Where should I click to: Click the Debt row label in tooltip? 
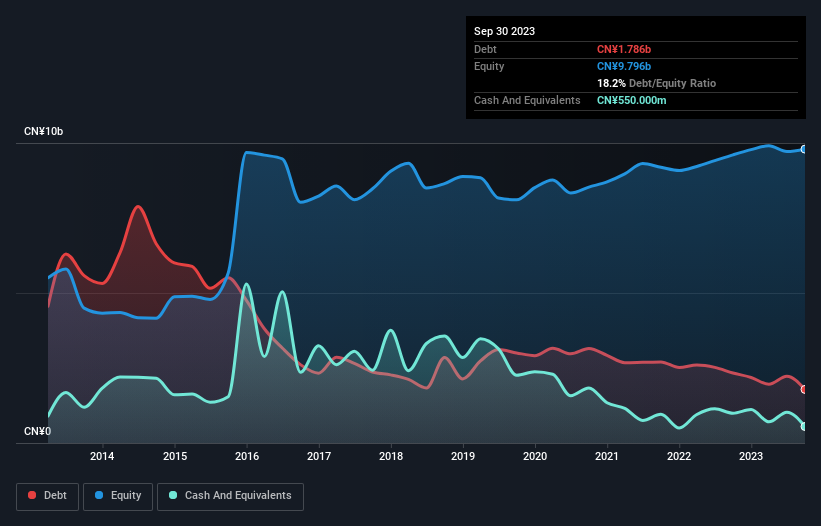point(485,49)
